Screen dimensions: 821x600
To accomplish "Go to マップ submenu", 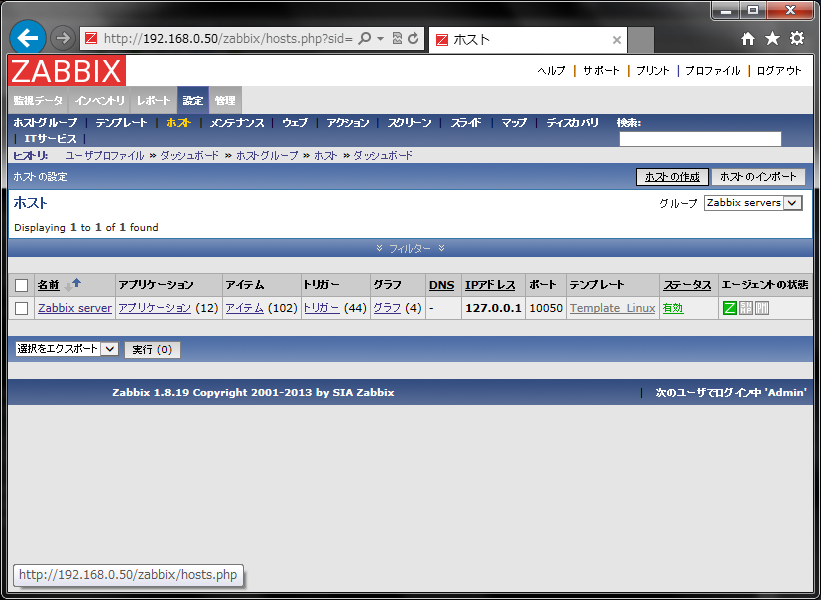I will tap(514, 123).
